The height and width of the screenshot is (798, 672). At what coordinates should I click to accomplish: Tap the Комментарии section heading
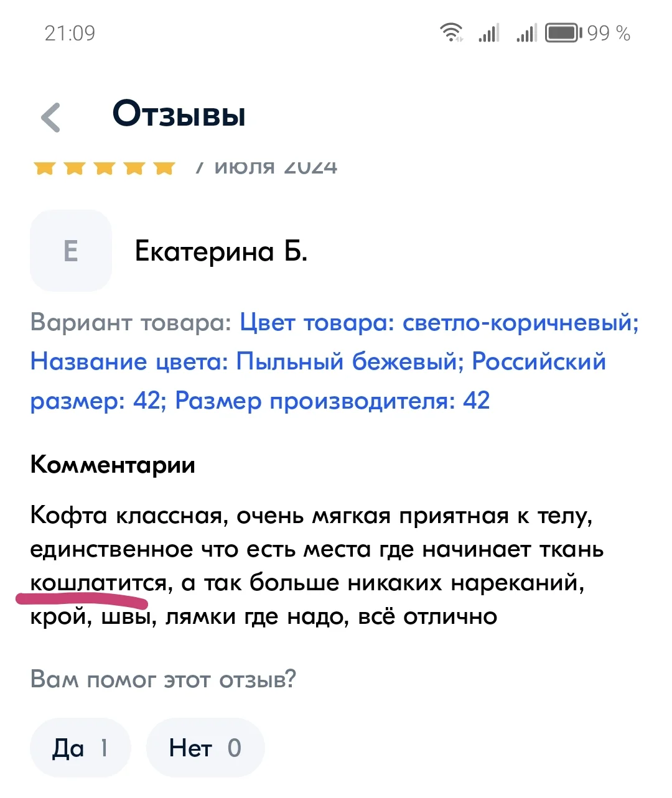click(113, 465)
